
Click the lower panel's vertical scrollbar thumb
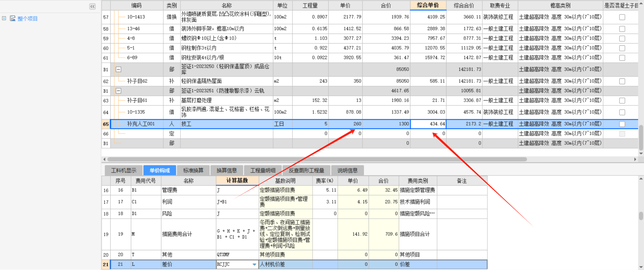[x=641, y=216]
